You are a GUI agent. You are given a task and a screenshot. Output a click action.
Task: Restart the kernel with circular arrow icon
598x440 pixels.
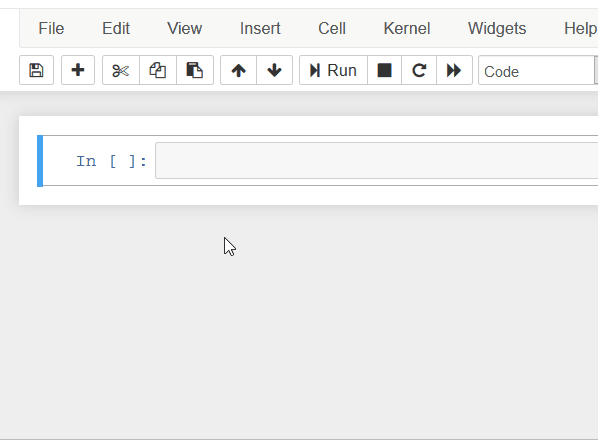click(x=419, y=70)
